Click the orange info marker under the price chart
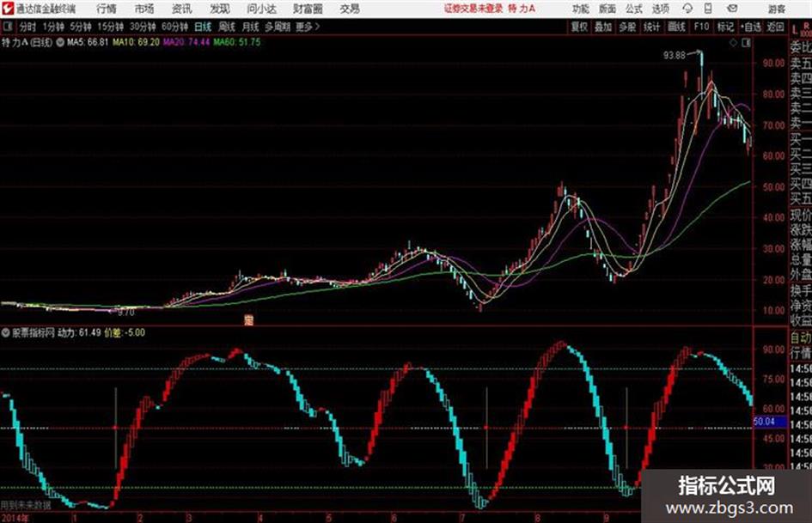Screen dimensions: 812x523 click(248, 320)
